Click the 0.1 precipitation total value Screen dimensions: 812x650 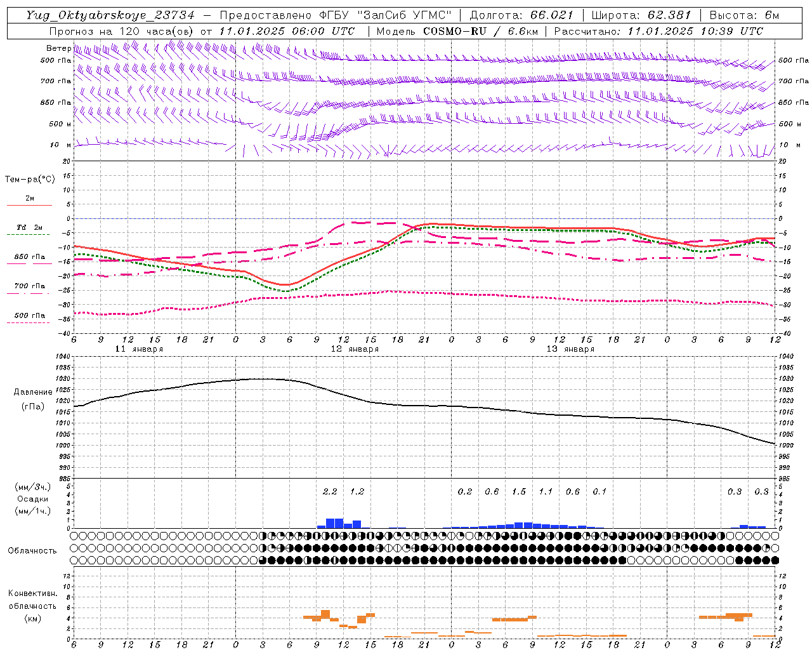(x=599, y=492)
